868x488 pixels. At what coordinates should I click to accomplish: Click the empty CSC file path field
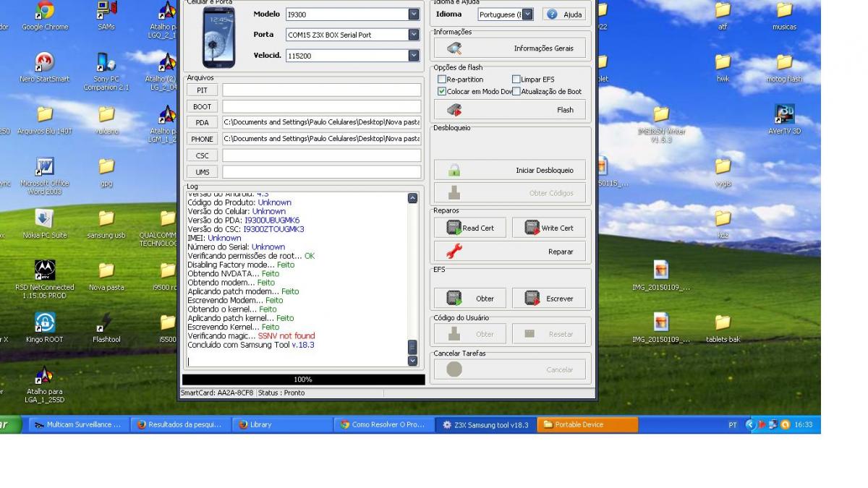(x=321, y=155)
